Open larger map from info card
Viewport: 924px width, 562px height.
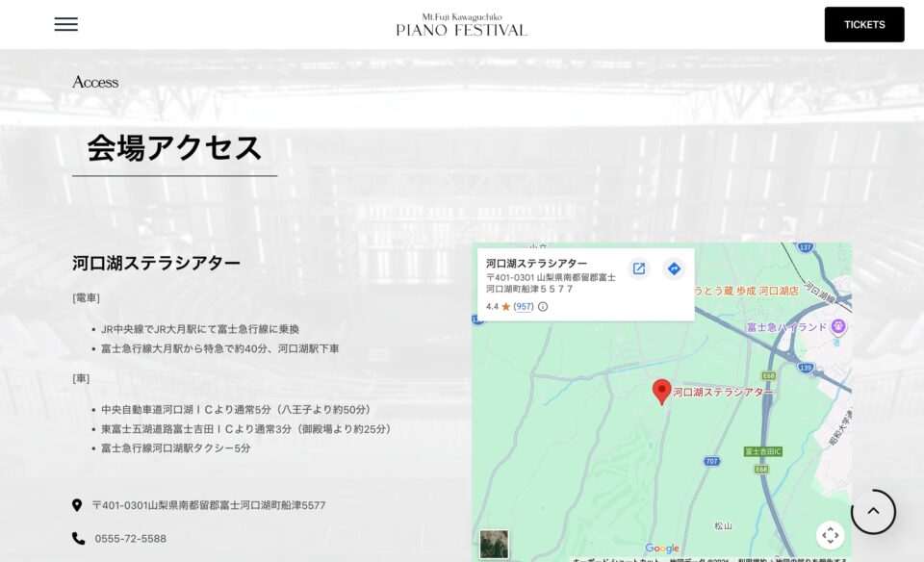639,268
